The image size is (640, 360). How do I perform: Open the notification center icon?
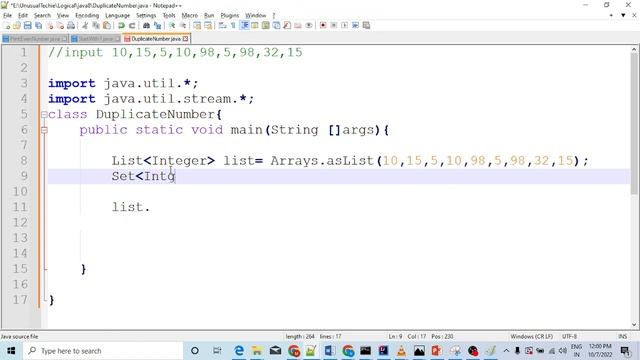(625, 351)
